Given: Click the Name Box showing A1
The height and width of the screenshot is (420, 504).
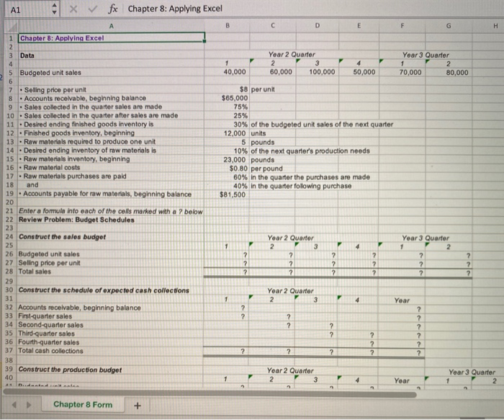Looking at the screenshot, I should 29,9.
